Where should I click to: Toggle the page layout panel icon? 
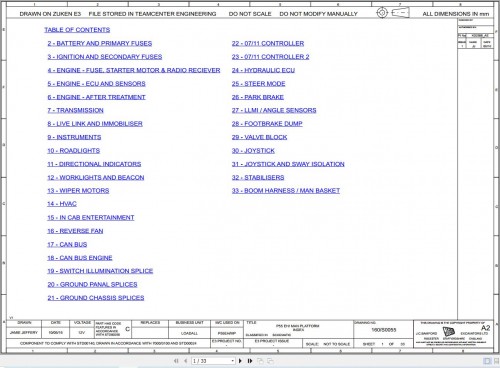click(x=487, y=361)
